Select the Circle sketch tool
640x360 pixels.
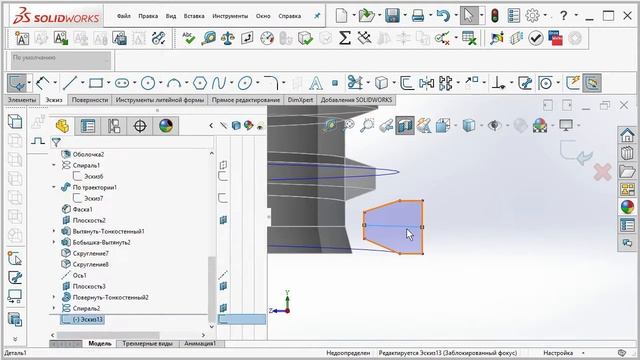tap(148, 83)
